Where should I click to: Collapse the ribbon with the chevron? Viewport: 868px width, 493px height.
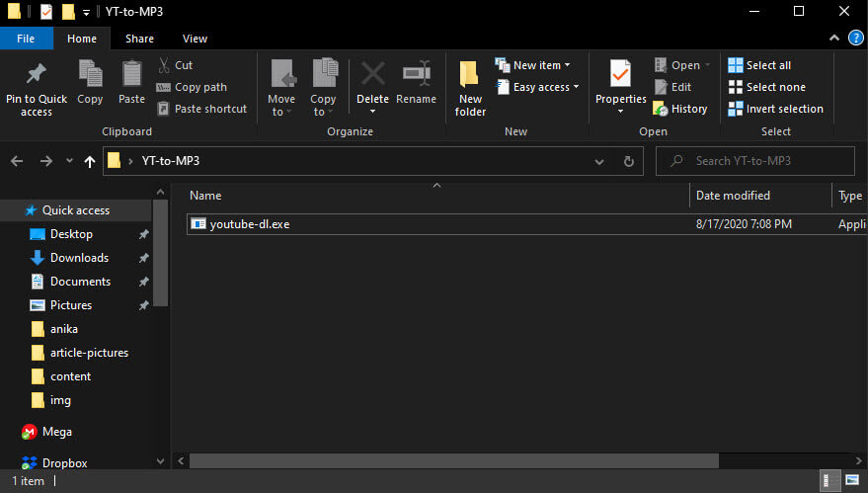[834, 39]
